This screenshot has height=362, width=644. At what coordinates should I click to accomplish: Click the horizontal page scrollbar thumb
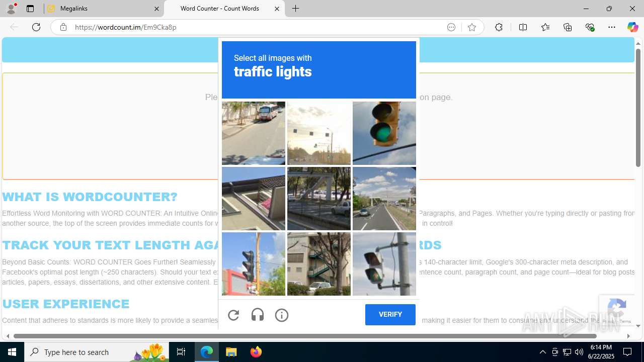point(305,336)
